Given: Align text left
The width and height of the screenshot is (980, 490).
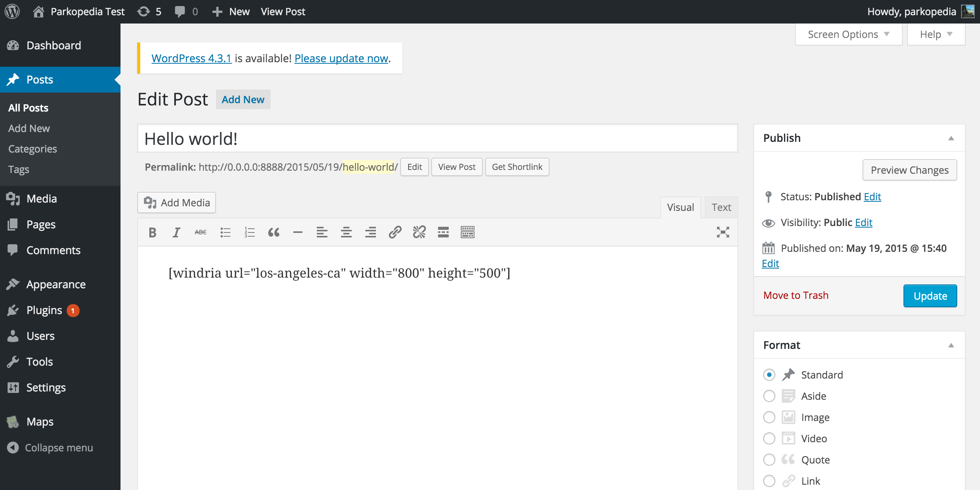Looking at the screenshot, I should (x=322, y=232).
